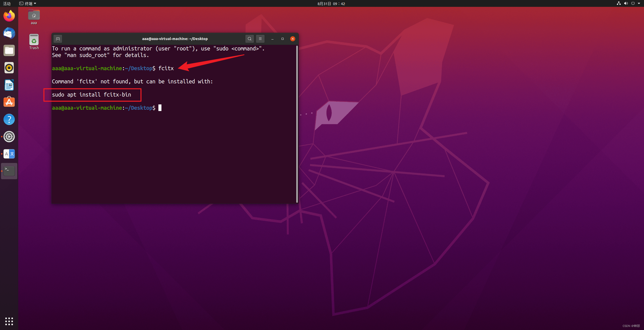The height and width of the screenshot is (330, 644).
Task: Open the terminal search button
Action: (249, 39)
